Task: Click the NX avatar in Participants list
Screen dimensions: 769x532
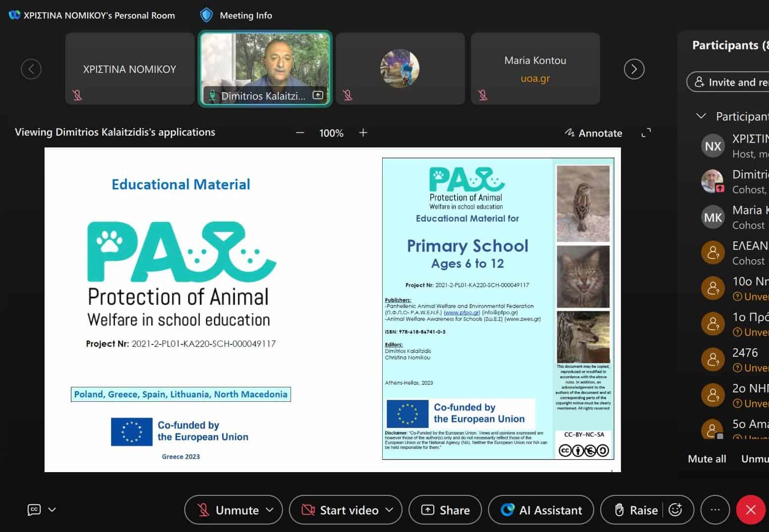Action: (713, 146)
